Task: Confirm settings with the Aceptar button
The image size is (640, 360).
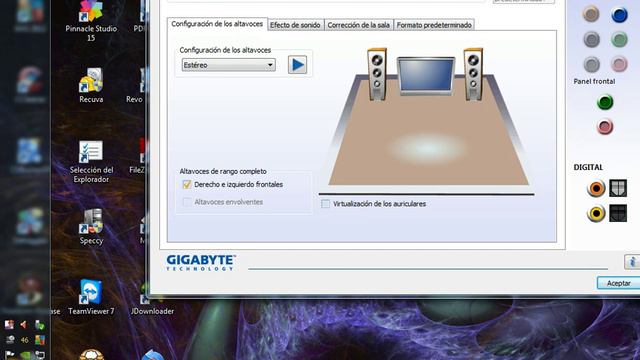Action: coord(618,283)
